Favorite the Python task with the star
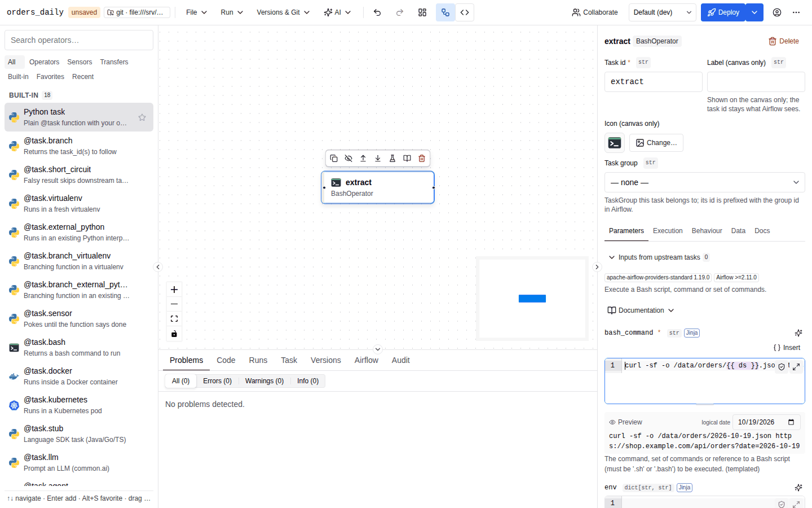Image resolution: width=812 pixels, height=508 pixels. (142, 117)
